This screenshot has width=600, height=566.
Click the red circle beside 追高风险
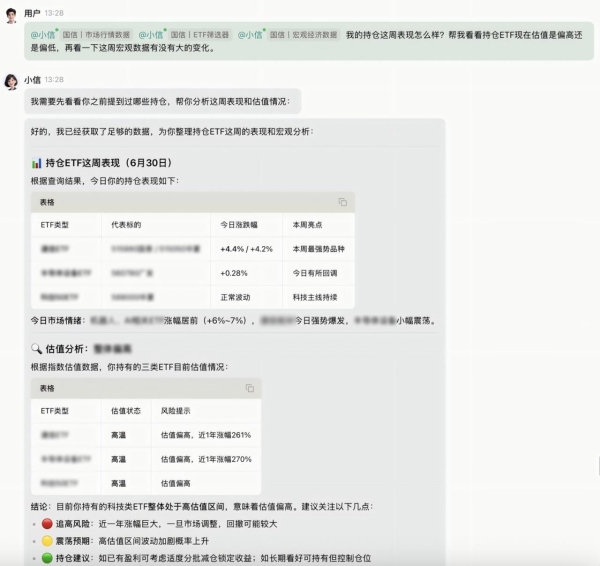(47, 524)
